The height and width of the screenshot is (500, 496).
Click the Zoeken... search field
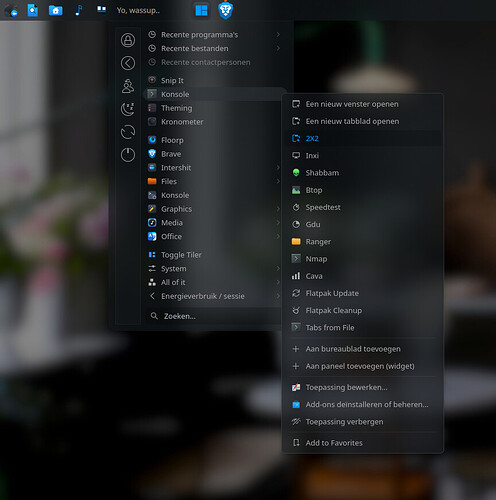(213, 316)
